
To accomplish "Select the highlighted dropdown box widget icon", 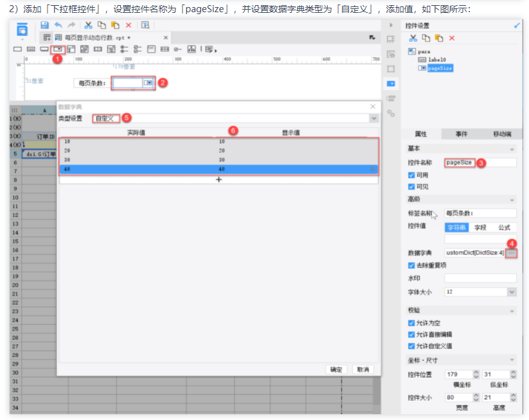I will click(58, 49).
